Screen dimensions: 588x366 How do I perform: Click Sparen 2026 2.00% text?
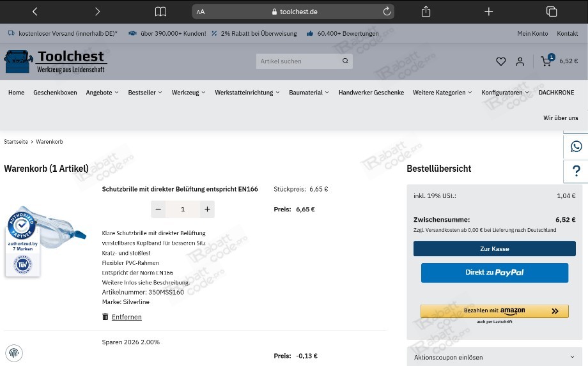click(131, 342)
